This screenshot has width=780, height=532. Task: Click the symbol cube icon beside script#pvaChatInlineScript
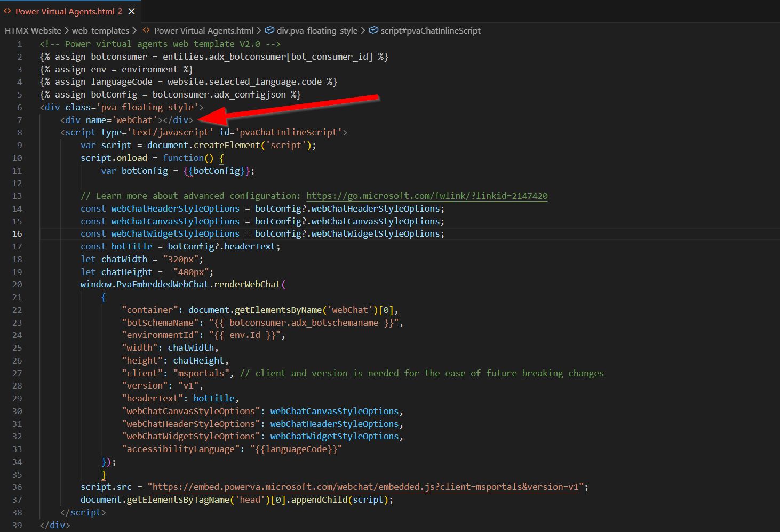tap(373, 30)
